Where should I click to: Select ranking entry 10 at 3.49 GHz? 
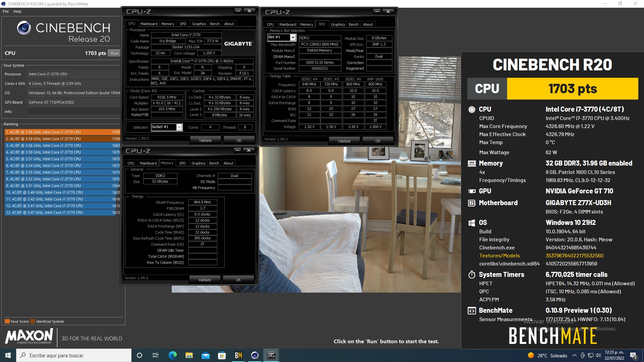62,192
